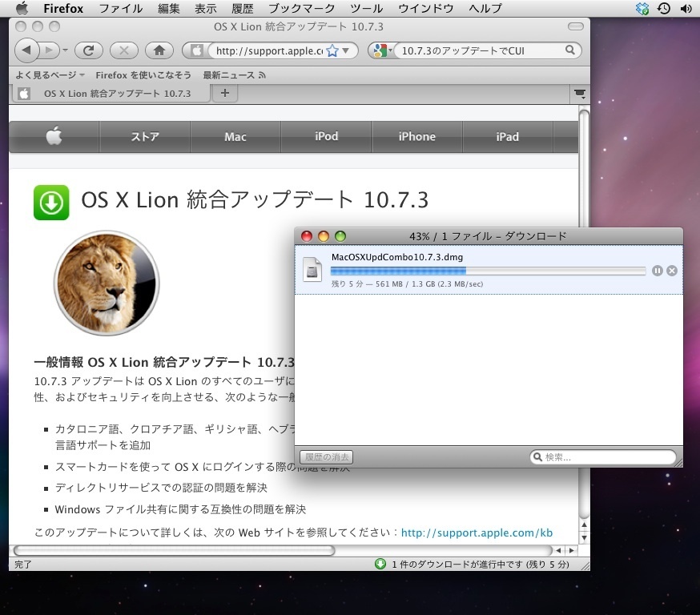
Task: Open the ウインドウ menu
Action: pyautogui.click(x=425, y=8)
